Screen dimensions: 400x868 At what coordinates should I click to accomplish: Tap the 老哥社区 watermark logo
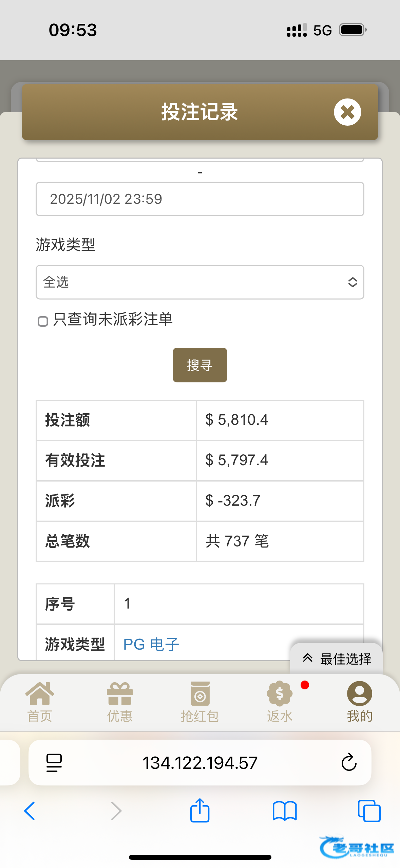357,848
